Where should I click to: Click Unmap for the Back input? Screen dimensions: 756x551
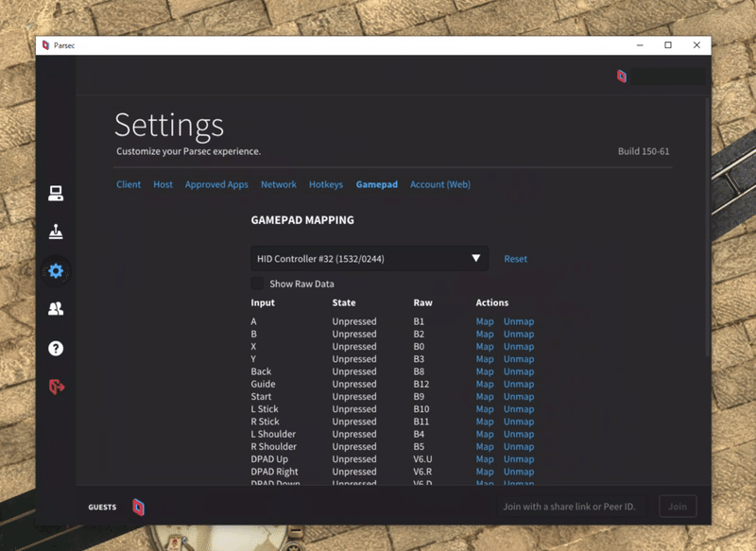519,371
